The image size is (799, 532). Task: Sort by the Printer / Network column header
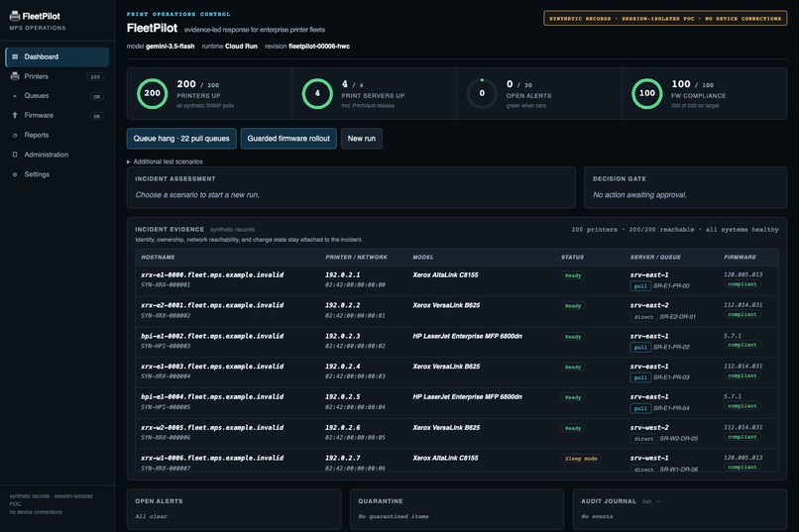pyautogui.click(x=356, y=258)
